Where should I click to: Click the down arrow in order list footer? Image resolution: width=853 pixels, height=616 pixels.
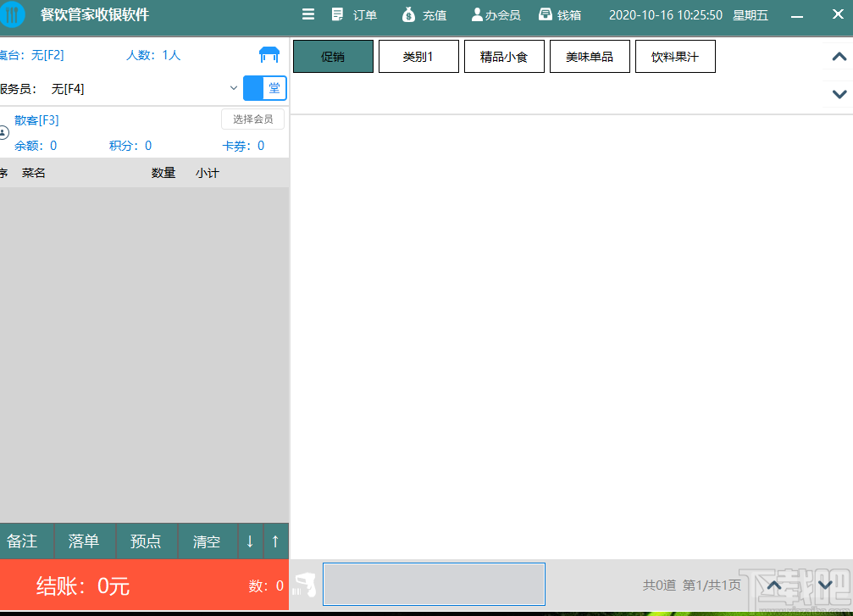pyautogui.click(x=248, y=540)
